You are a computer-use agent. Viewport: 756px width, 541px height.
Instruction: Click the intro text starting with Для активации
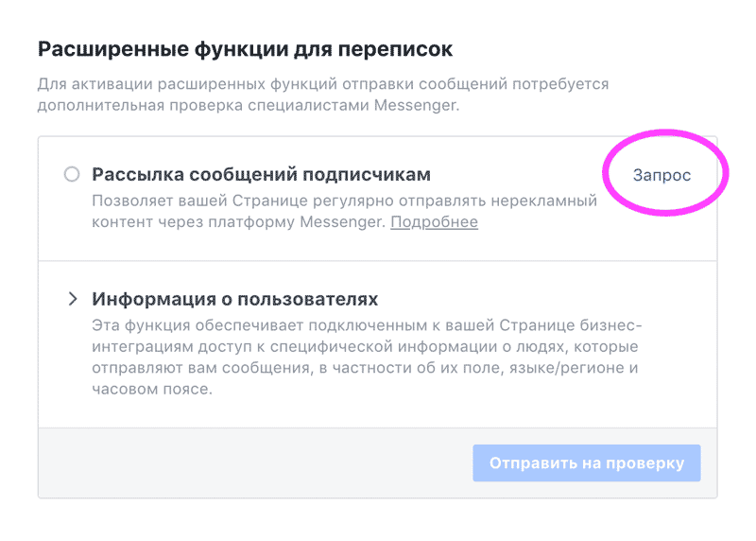[322, 84]
